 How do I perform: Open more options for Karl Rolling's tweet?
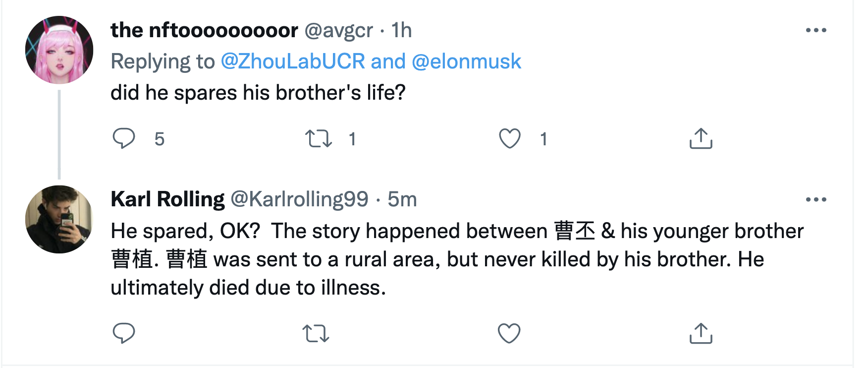coord(816,200)
